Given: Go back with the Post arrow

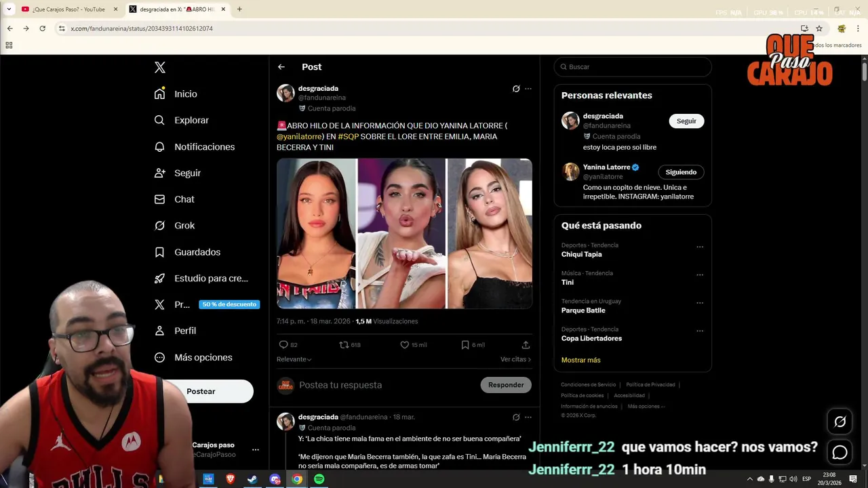Looking at the screenshot, I should [x=281, y=67].
